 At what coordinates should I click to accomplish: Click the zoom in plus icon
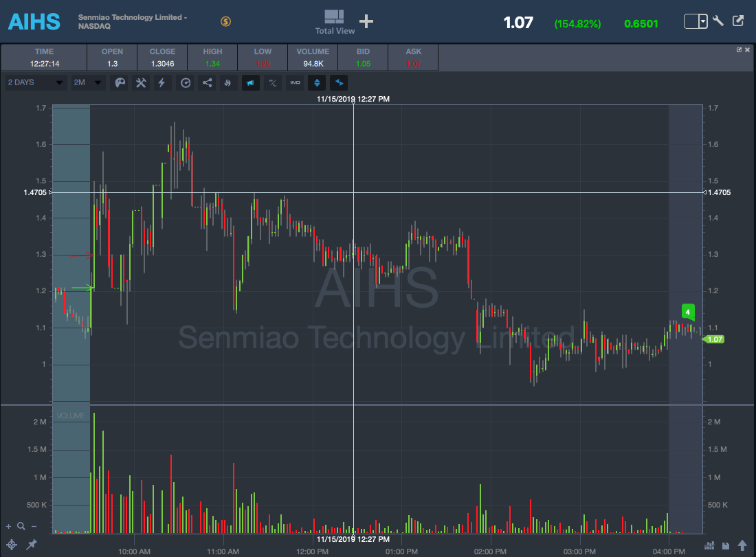tap(8, 526)
